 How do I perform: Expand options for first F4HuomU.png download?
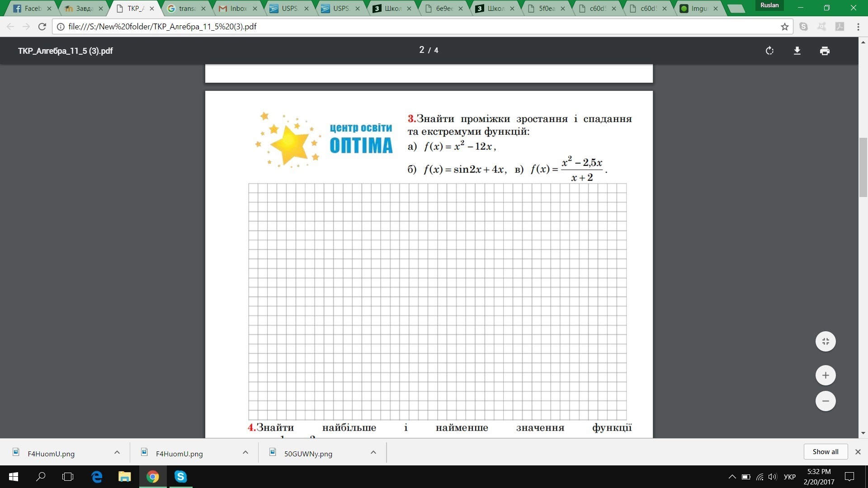117,452
